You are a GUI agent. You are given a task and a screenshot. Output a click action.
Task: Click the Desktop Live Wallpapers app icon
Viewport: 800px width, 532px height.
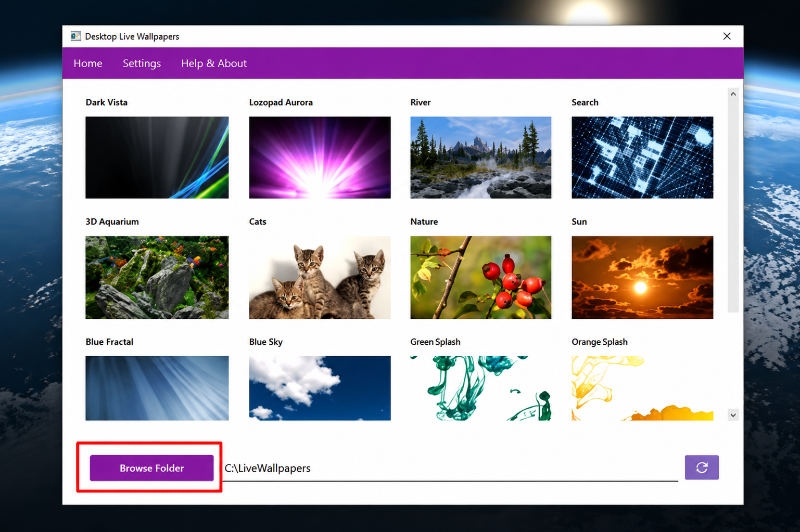click(x=76, y=36)
